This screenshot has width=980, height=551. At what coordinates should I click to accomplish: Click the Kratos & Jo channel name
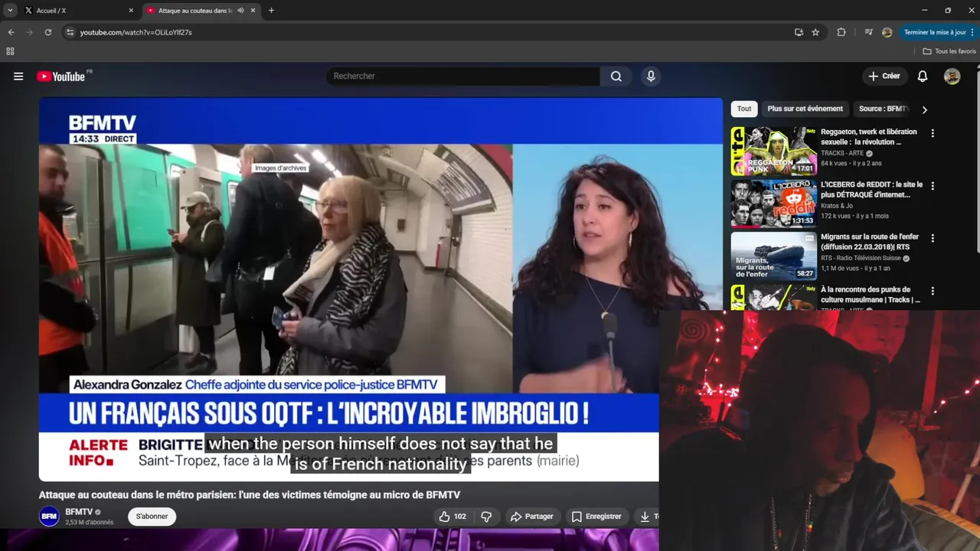tap(838, 206)
